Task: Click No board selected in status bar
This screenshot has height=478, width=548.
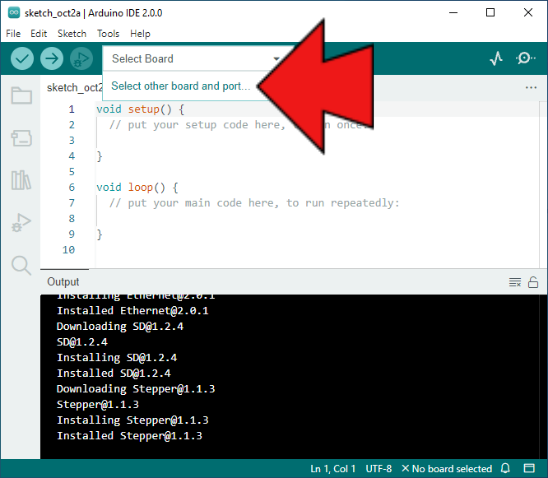Action: [x=447, y=469]
